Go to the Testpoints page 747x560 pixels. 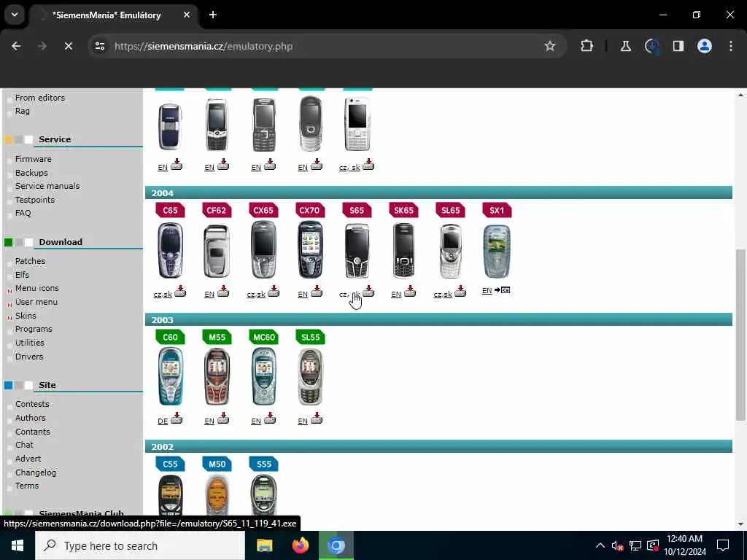(x=35, y=200)
